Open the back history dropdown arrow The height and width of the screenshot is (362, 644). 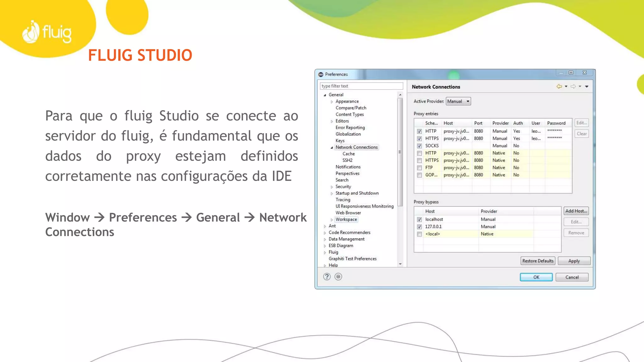tap(566, 86)
